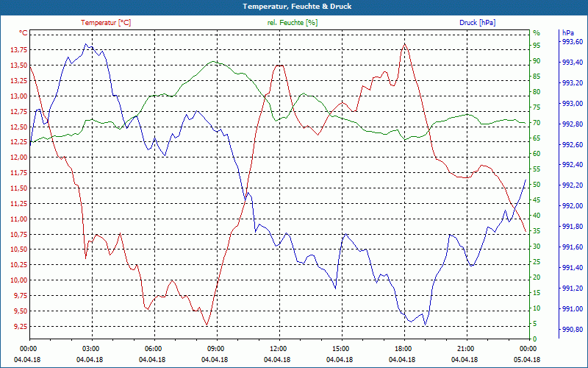This screenshot has height=368, width=588.
Task: Click the 12,00 temperature axis value
Action: pyautogui.click(x=19, y=158)
